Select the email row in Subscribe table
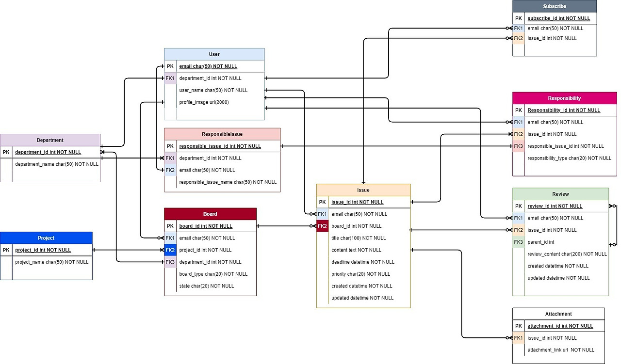Viewport: 621px width, 364px height. pyautogui.click(x=555, y=28)
